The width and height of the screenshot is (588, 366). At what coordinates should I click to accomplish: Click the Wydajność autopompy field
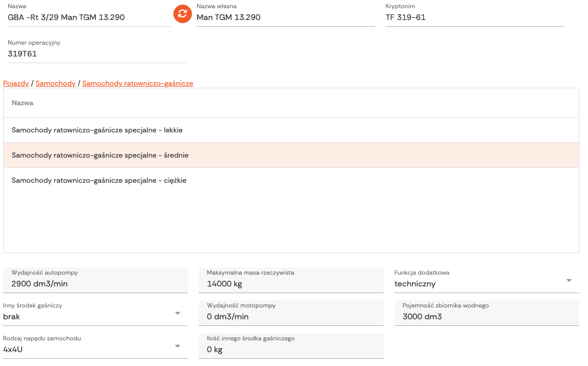(95, 283)
